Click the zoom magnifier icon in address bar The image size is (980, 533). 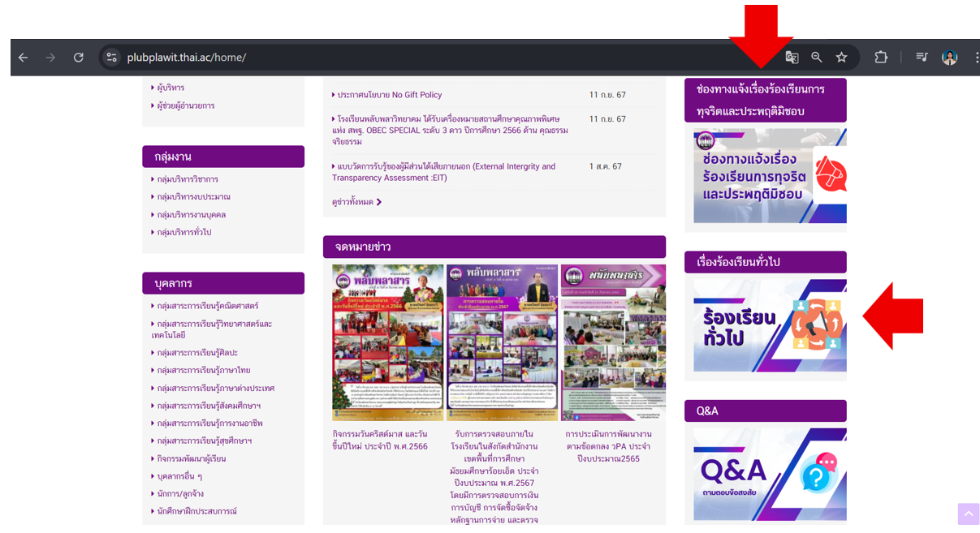tap(817, 58)
